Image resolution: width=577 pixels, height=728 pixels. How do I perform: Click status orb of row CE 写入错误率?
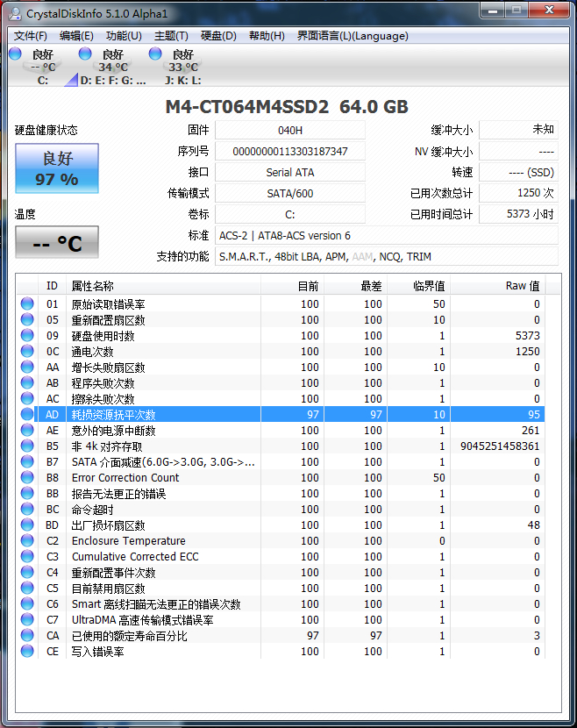tap(27, 651)
